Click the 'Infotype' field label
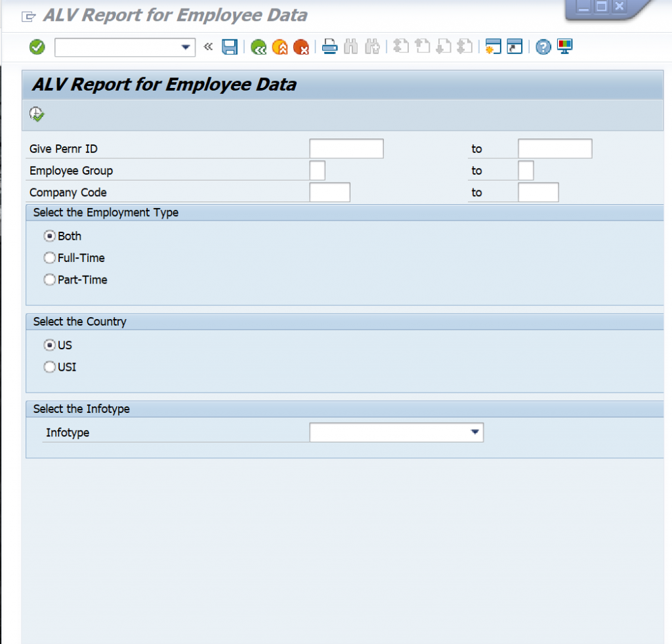672x644 pixels. 68,433
